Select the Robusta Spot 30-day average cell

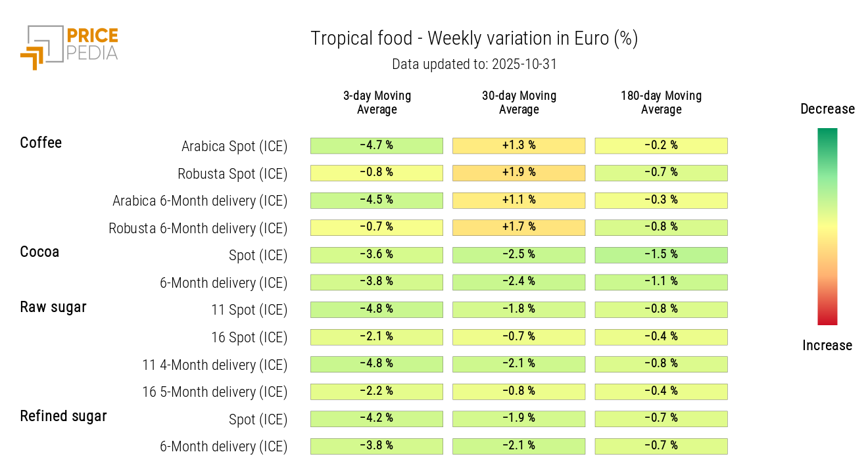(519, 173)
